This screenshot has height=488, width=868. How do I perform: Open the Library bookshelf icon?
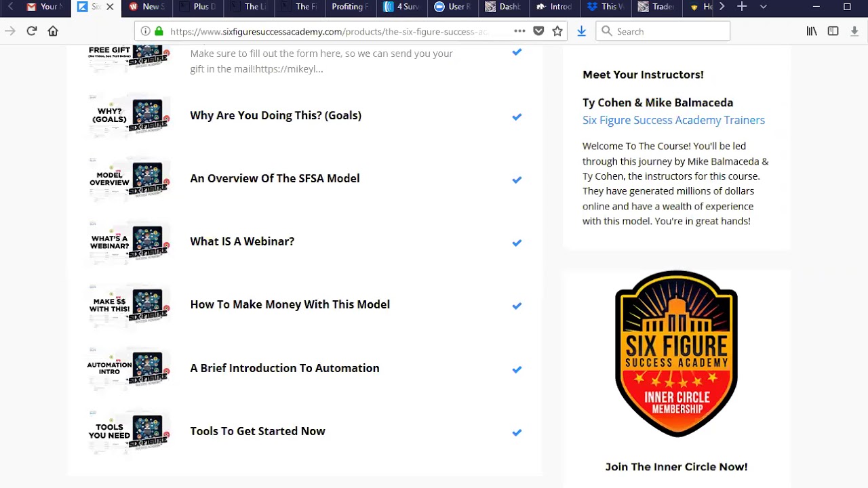coord(812,31)
